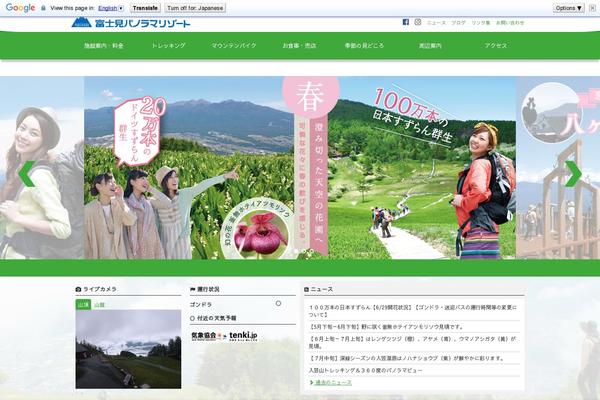Follow the ブログ link in top header
600x400 pixels.
(458, 23)
